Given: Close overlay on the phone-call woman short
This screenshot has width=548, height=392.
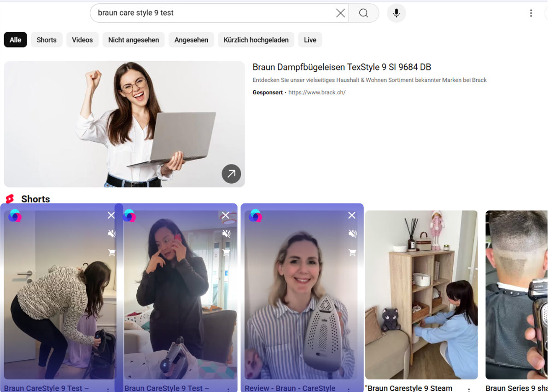Looking at the screenshot, I should coord(226,215).
